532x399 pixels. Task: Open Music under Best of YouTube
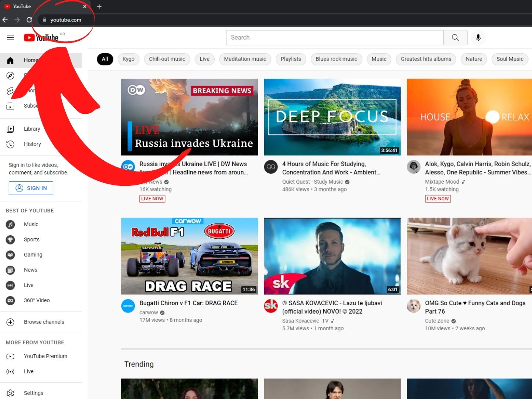pyautogui.click(x=41, y=224)
